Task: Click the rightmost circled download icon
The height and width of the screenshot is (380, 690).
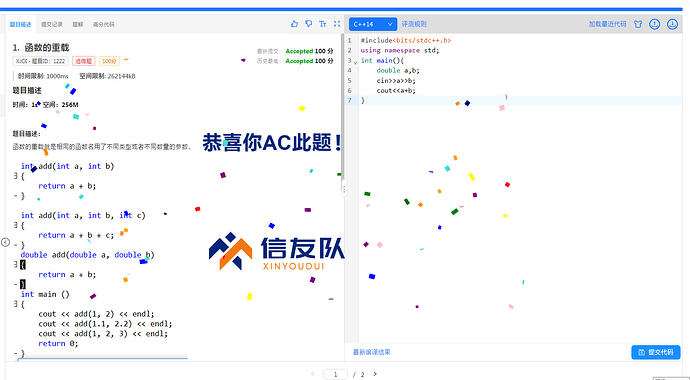Action: tap(672, 24)
